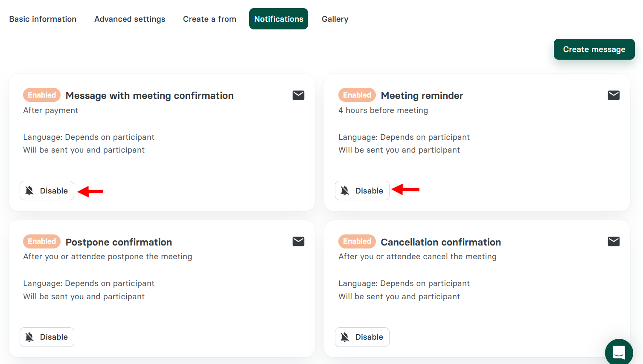Click the muted bell icon on Cancellation confirmation
The width and height of the screenshot is (643, 364).
coord(345,337)
